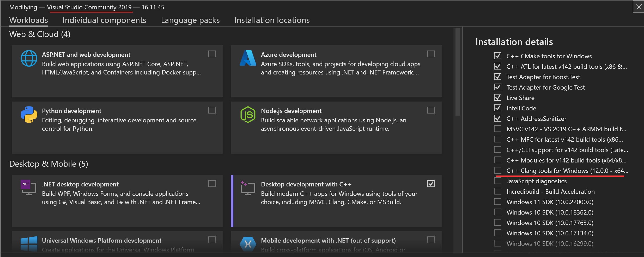The width and height of the screenshot is (644, 257).
Task: Click the Universal Windows Platform logo icon
Action: point(29,244)
